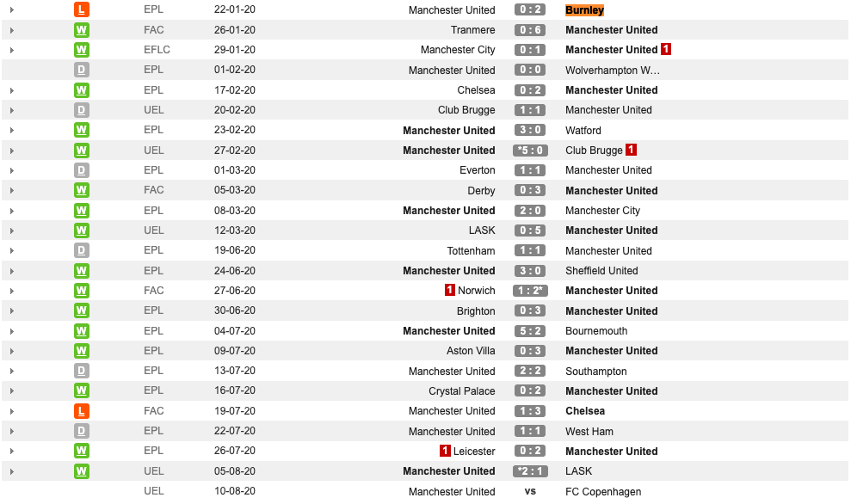Click the red card icon beside Norwich
851x504 pixels.
coord(449,290)
